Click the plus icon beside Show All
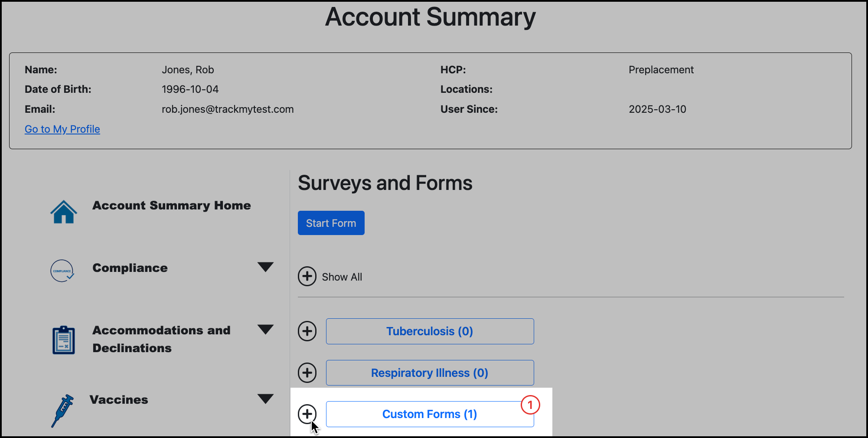This screenshot has width=868, height=438. 307,277
